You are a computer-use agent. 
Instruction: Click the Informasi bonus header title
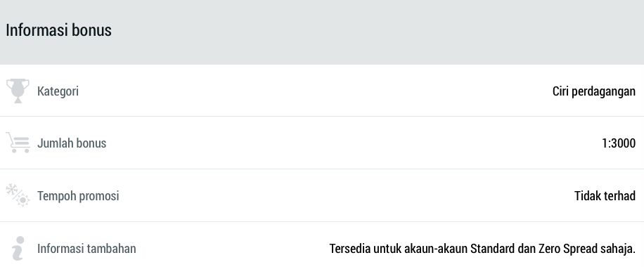(x=59, y=30)
